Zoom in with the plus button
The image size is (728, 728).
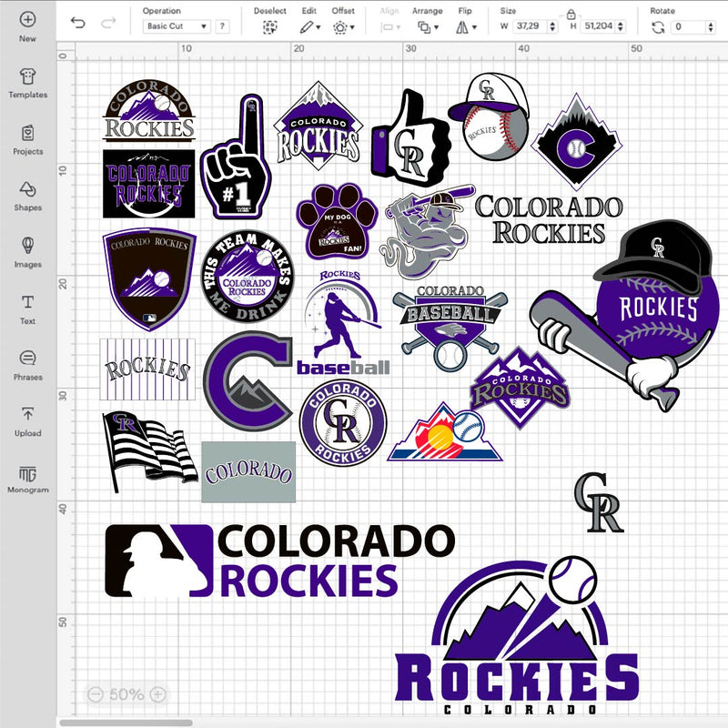pyautogui.click(x=158, y=694)
